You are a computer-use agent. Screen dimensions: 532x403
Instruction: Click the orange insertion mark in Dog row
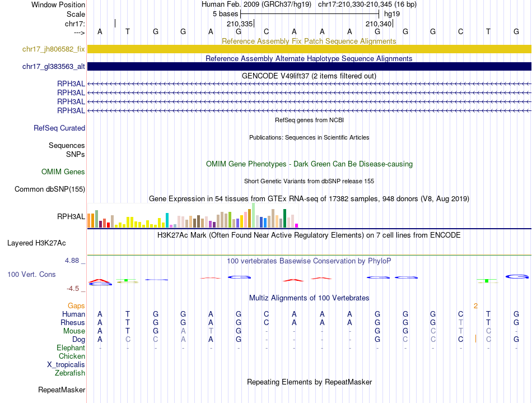[x=475, y=339]
